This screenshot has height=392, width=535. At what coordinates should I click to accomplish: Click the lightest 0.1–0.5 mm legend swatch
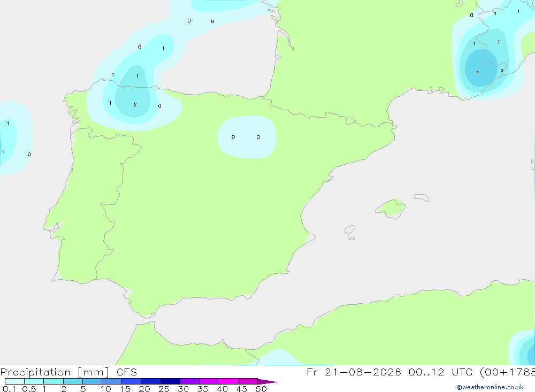point(14,381)
